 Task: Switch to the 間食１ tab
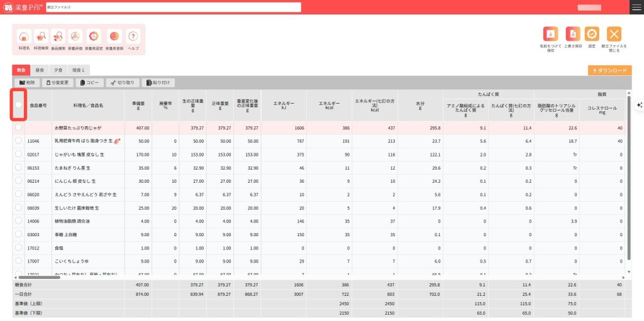coord(79,70)
